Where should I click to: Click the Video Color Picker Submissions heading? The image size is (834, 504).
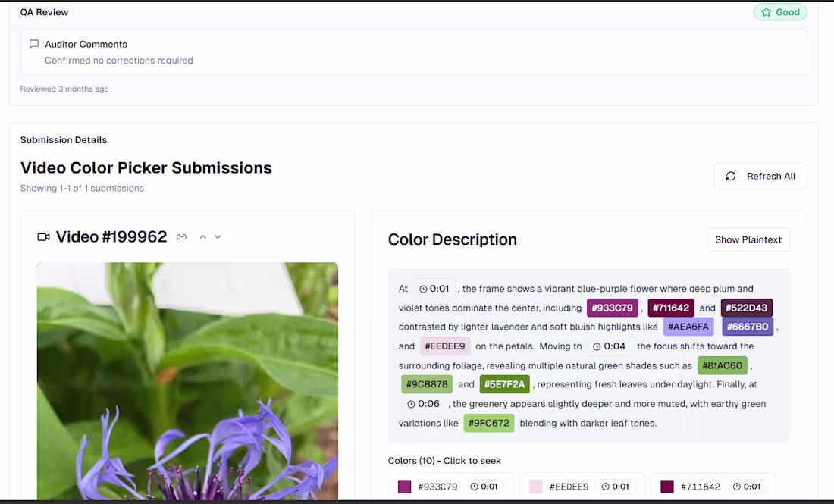coord(146,168)
